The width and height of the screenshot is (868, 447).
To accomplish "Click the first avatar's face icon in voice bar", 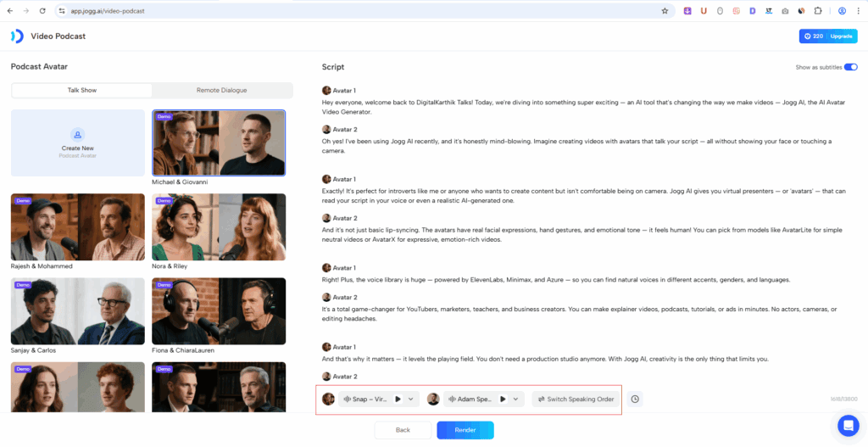I will pos(328,399).
